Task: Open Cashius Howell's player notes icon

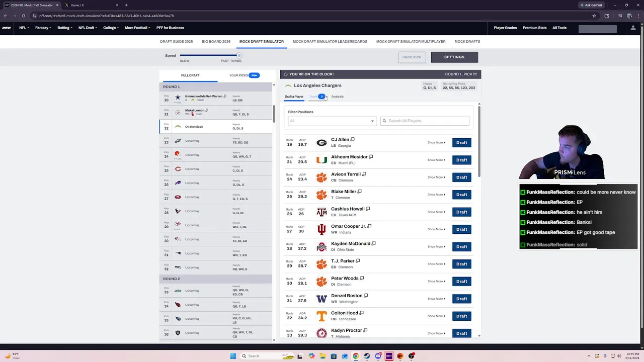Action: pyautogui.click(x=368, y=209)
